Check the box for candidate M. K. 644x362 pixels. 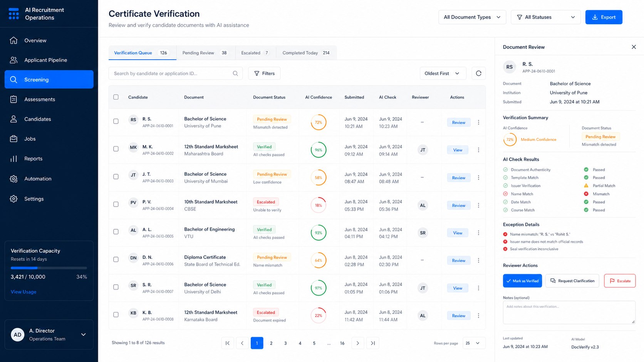click(116, 149)
